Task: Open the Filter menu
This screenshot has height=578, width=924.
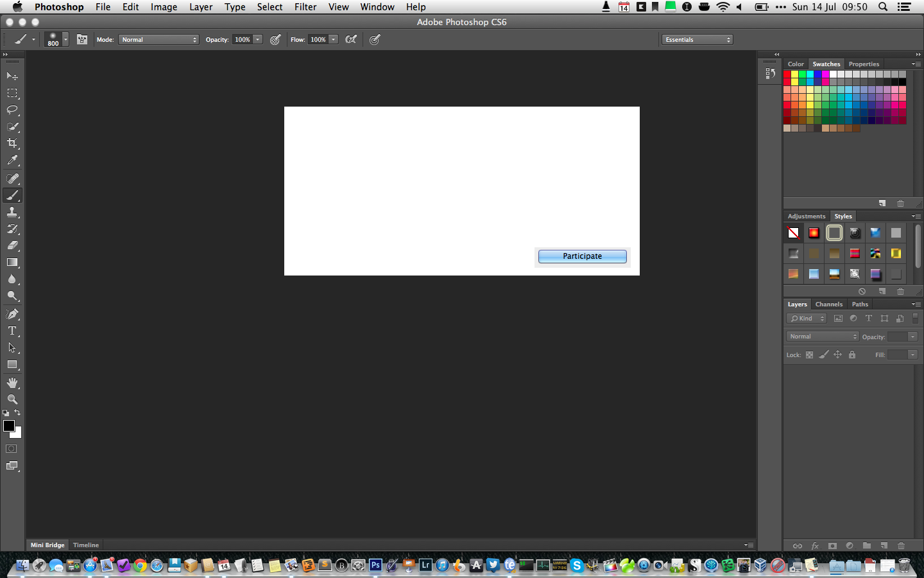Action: pyautogui.click(x=305, y=7)
